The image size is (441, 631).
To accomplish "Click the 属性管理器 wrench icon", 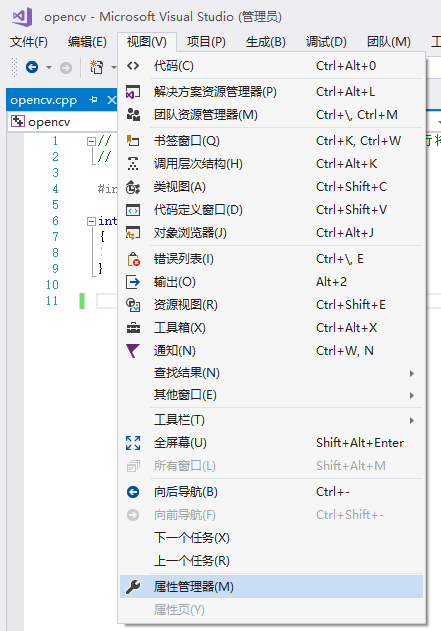I will coord(133,587).
